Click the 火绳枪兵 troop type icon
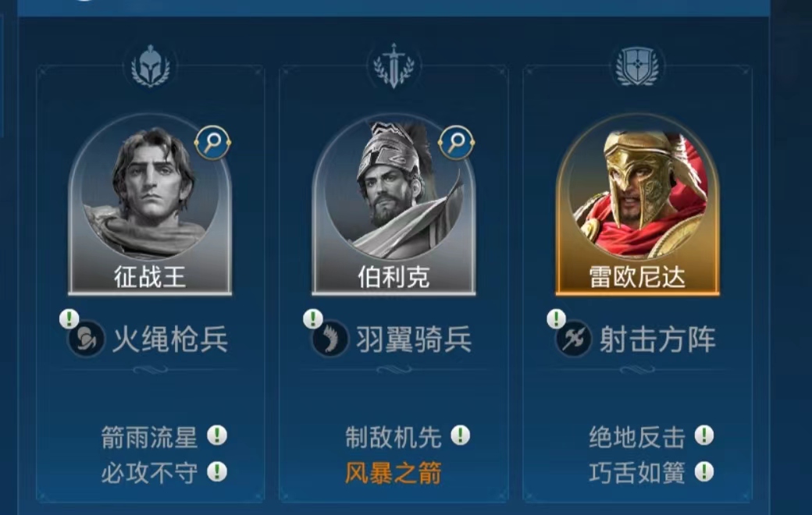The width and height of the screenshot is (812, 515). [86, 339]
